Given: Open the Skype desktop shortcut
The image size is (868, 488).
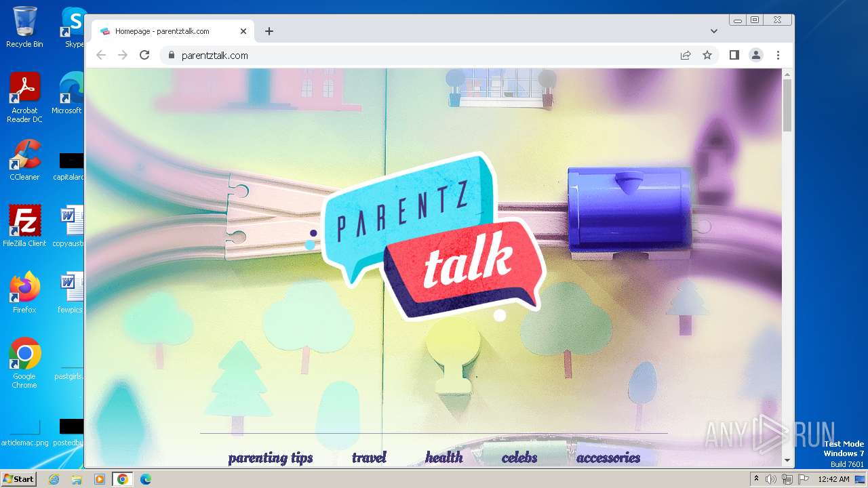Looking at the screenshot, I should click(x=73, y=27).
